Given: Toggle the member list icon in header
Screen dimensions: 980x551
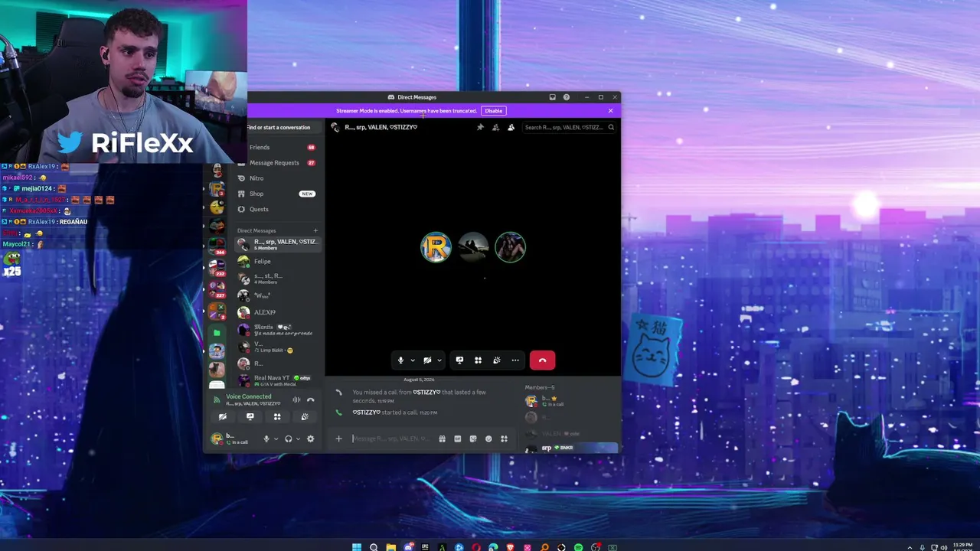Looking at the screenshot, I should (x=511, y=127).
